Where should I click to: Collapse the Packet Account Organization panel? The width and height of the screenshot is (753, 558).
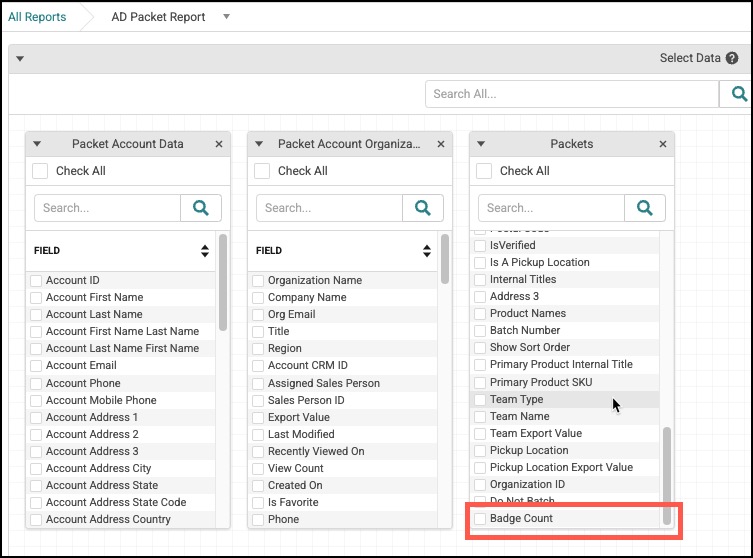pos(259,144)
